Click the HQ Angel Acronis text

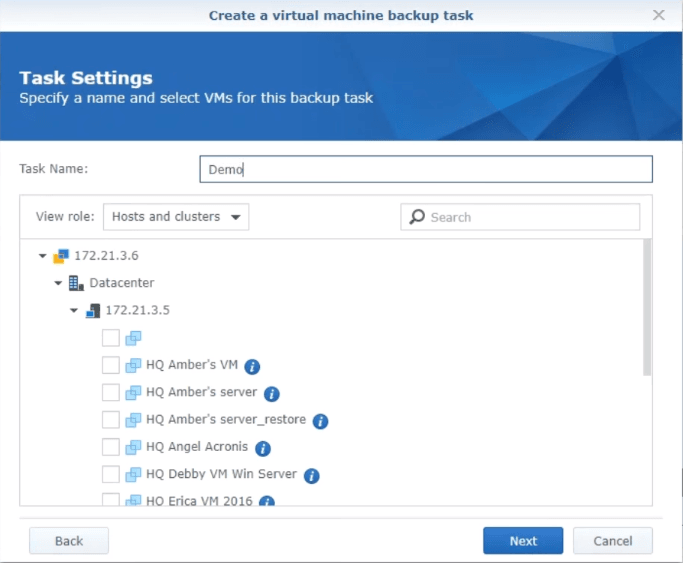(197, 446)
